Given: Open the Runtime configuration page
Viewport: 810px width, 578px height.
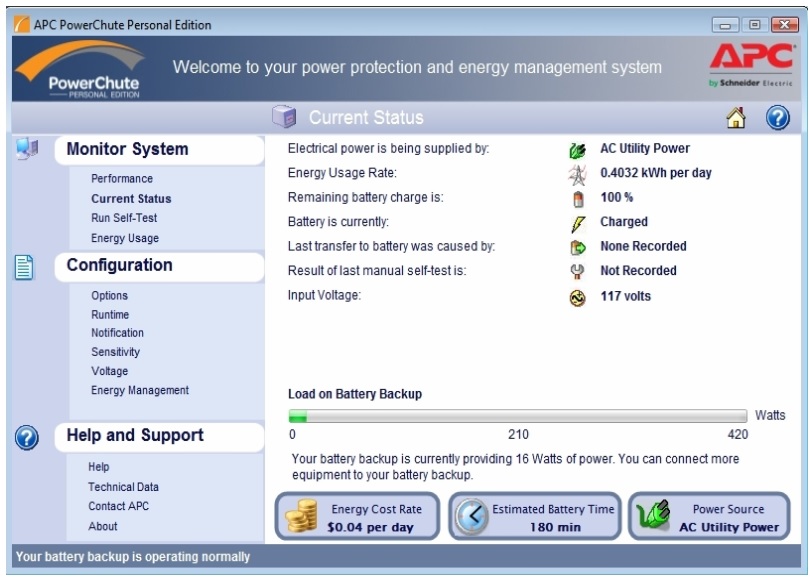Looking at the screenshot, I should coord(110,315).
